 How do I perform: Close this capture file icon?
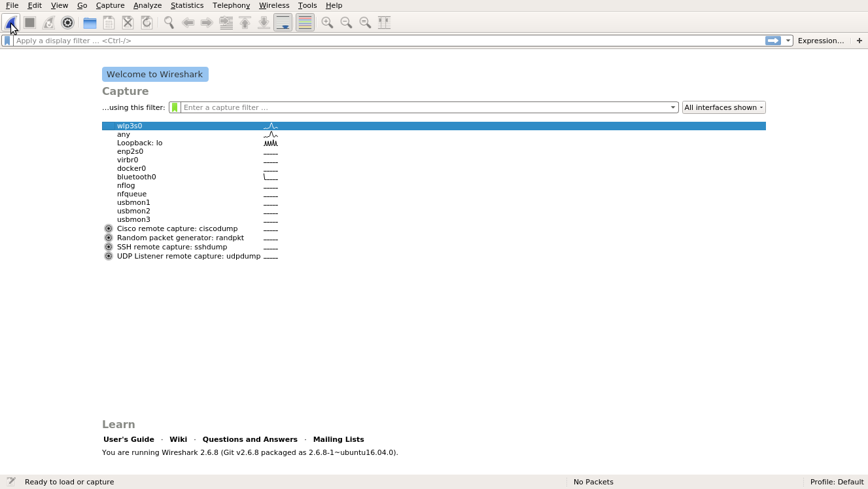(128, 22)
